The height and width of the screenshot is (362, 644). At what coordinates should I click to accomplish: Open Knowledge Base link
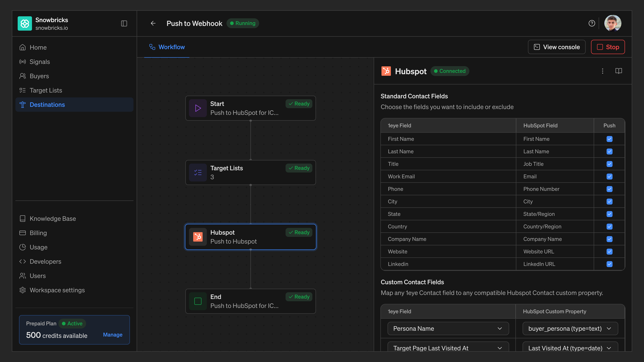[74, 219]
